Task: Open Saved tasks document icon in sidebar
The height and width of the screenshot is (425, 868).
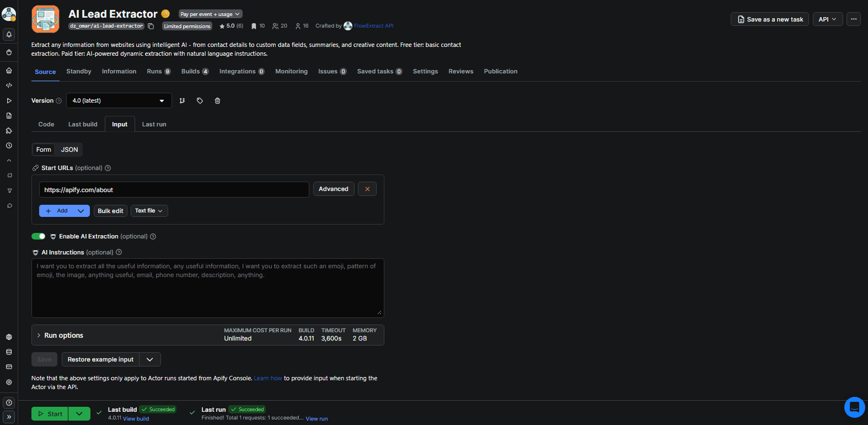Action: coord(9,116)
